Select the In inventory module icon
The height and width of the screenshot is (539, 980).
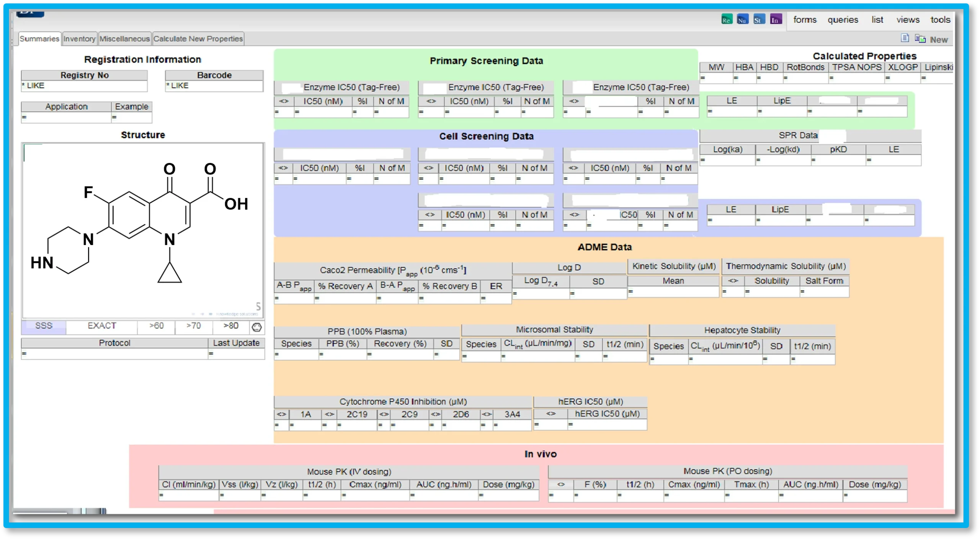(776, 20)
